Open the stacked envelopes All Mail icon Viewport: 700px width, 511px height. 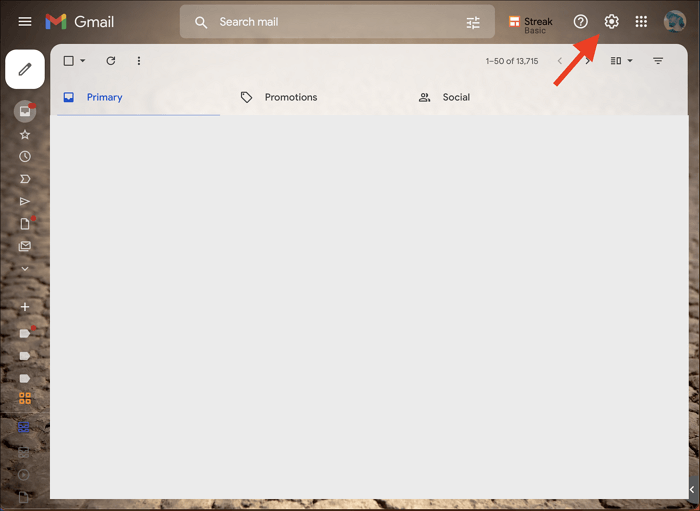(25, 246)
